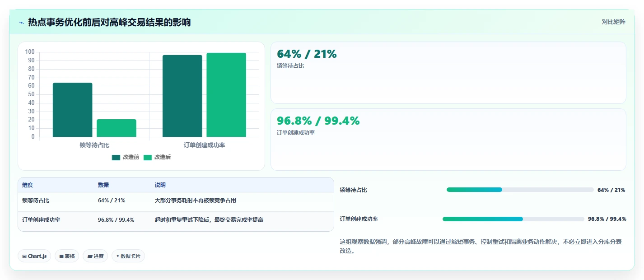Click the 表格 tag chip
644x280 pixels.
tap(67, 256)
